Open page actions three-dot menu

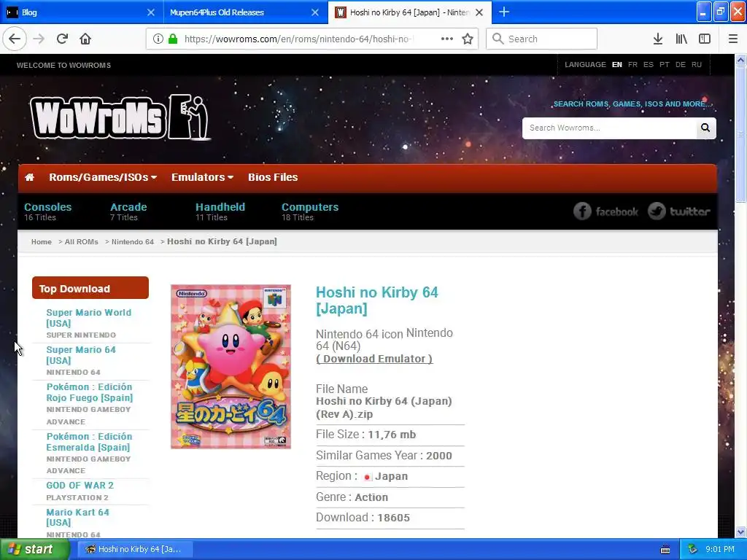point(447,39)
